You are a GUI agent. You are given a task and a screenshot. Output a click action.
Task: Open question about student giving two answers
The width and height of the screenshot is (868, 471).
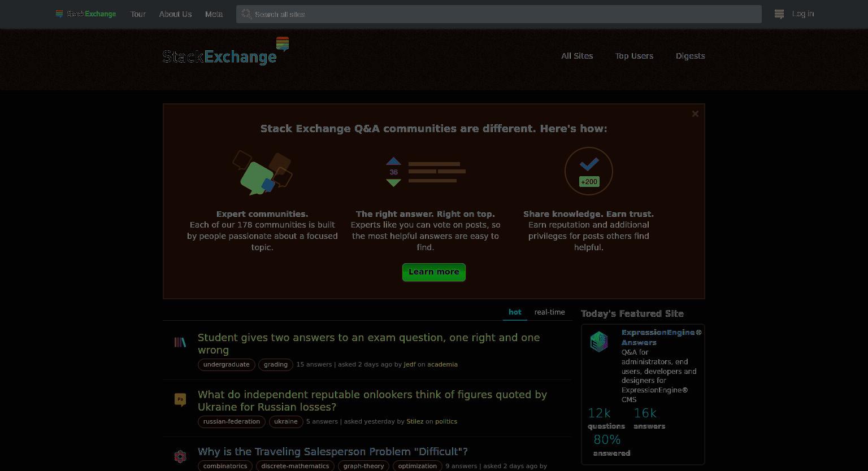[368, 343]
